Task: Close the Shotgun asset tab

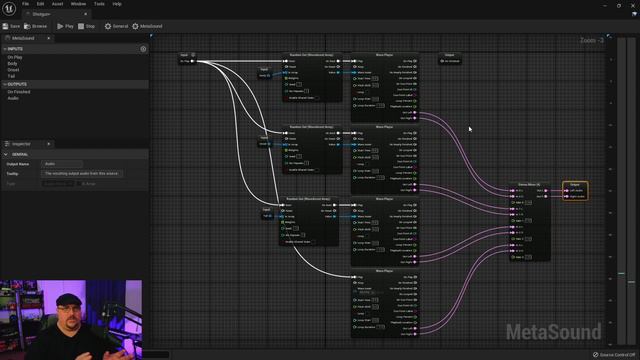Action: click(x=85, y=14)
